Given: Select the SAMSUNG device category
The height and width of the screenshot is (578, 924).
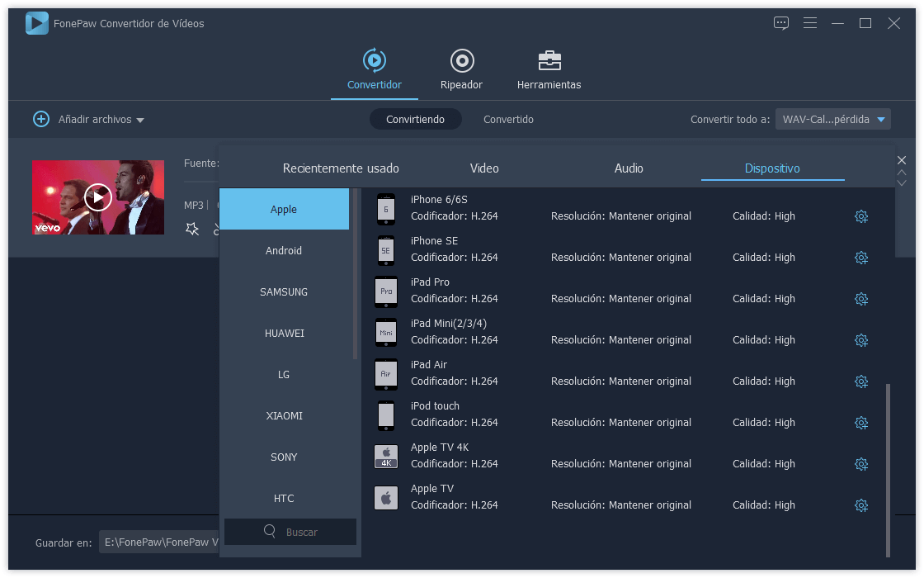Looking at the screenshot, I should 284,292.
